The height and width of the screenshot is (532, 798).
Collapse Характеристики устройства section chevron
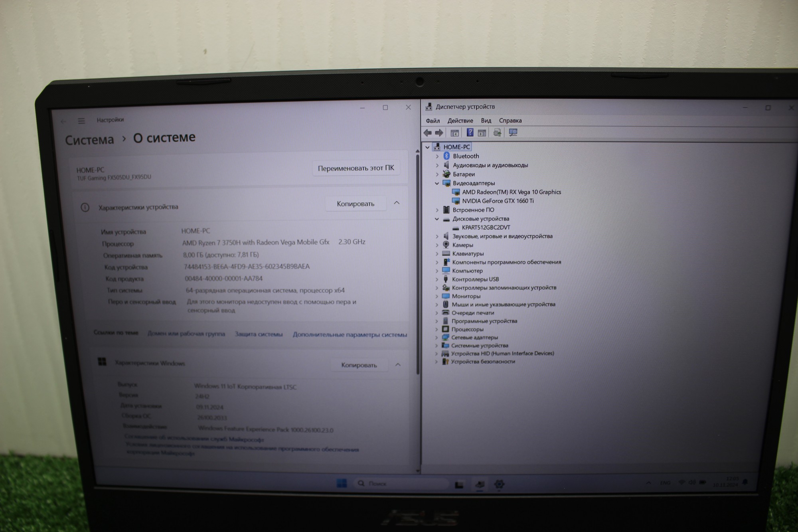click(x=397, y=203)
